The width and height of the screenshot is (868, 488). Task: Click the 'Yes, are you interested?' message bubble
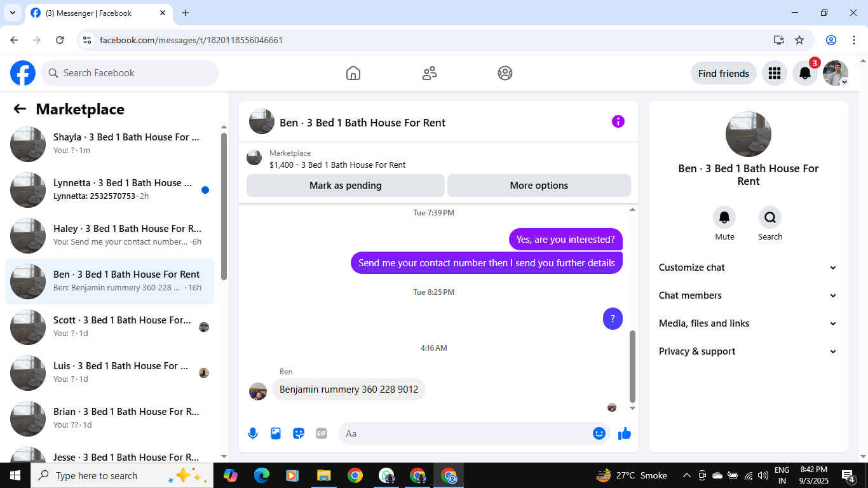tap(566, 240)
